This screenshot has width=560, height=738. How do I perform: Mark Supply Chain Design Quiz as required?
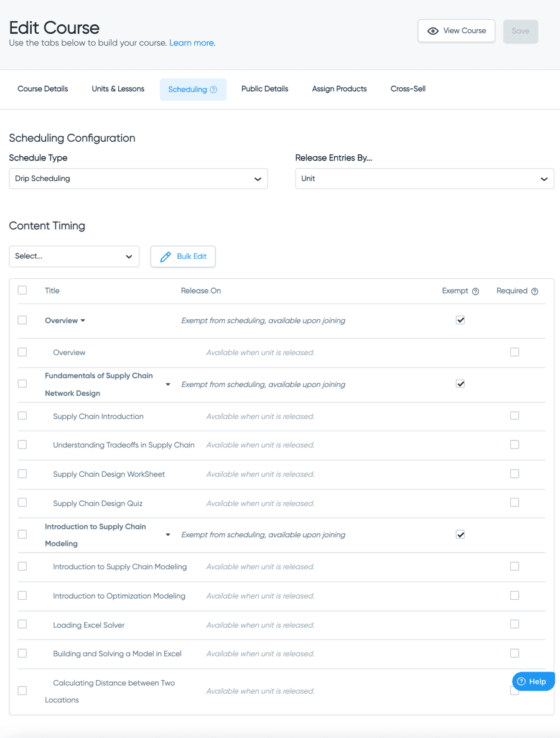pos(515,503)
